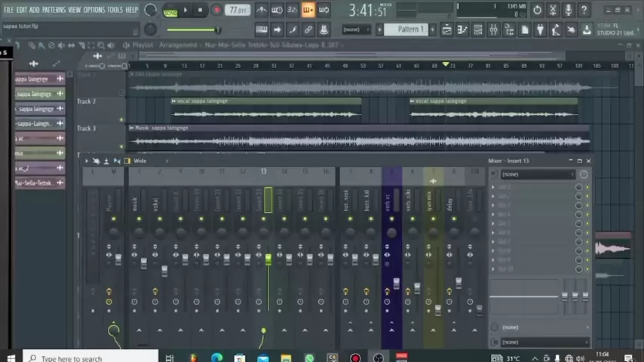Open the Wide mixer layout selector
The width and height of the screenshot is (644, 362).
[x=140, y=161]
